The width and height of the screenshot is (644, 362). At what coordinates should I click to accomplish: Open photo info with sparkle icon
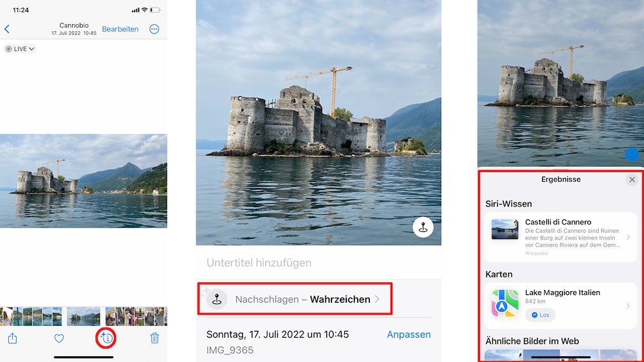(x=106, y=338)
